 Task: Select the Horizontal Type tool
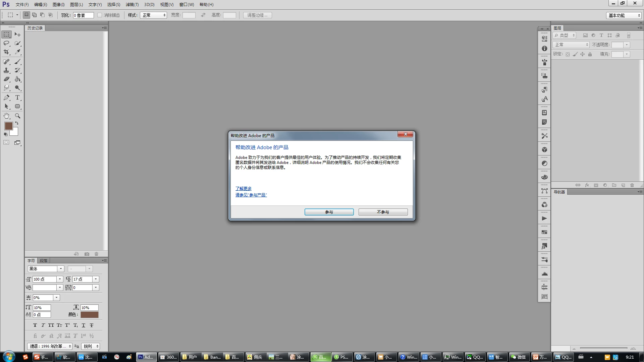[17, 98]
